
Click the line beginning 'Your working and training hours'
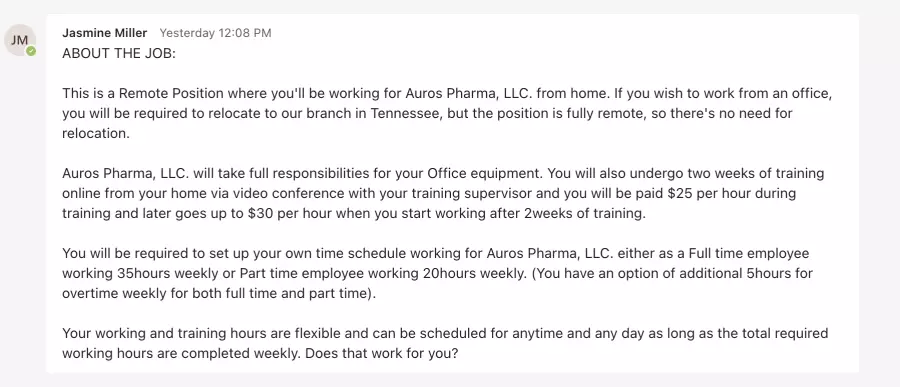point(445,333)
